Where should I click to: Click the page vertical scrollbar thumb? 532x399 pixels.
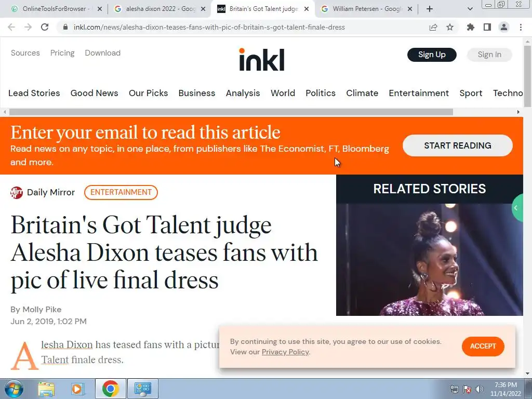tap(527, 76)
